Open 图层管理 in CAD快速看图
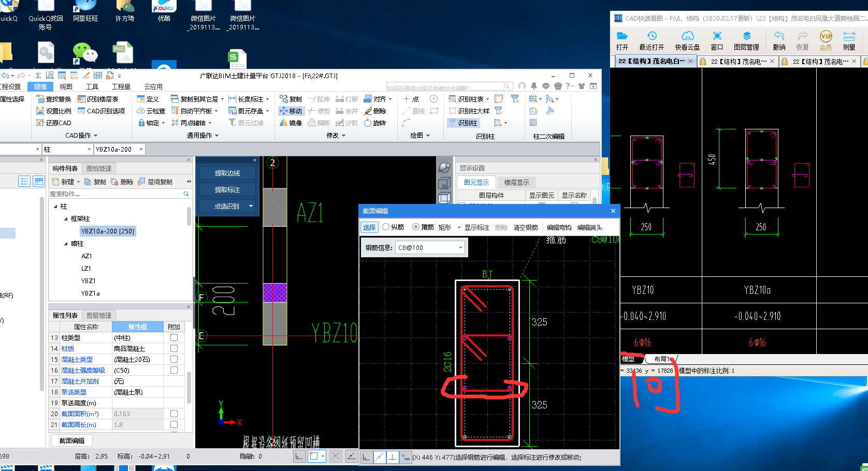The image size is (868, 471). point(746,41)
